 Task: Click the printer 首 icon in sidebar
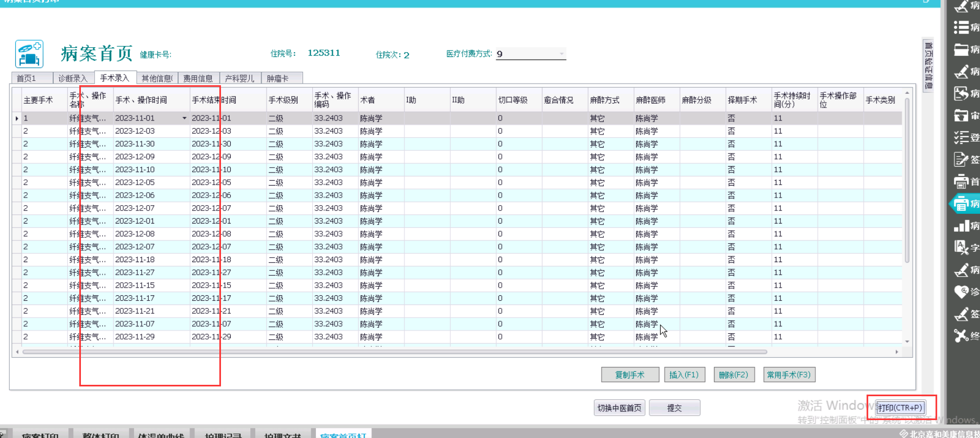[x=962, y=181]
